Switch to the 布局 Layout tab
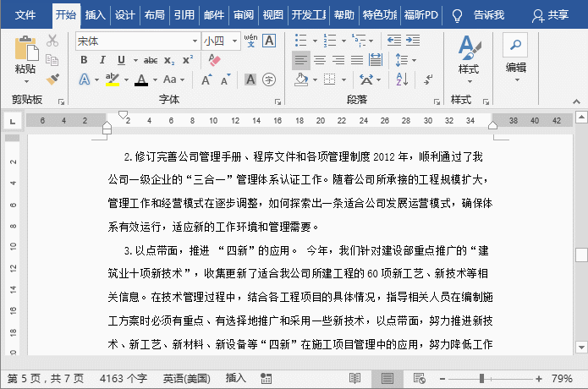The width and height of the screenshot is (588, 389). tap(155, 15)
